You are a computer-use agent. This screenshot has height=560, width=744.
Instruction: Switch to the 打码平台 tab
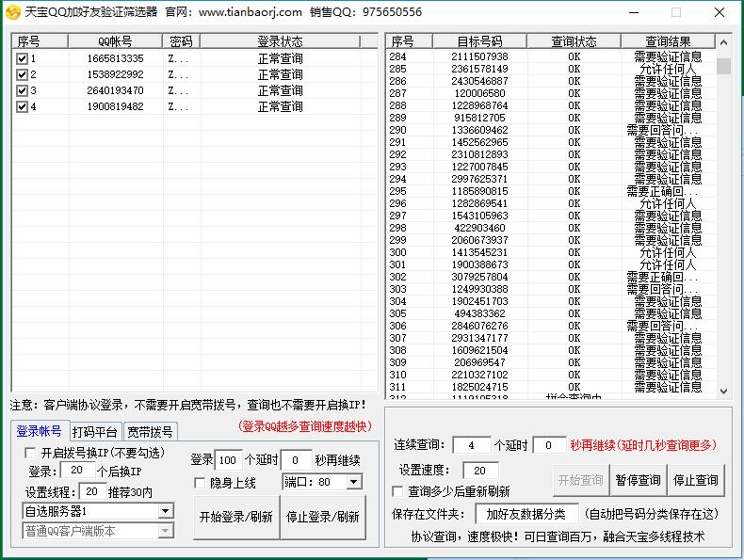[x=95, y=432]
